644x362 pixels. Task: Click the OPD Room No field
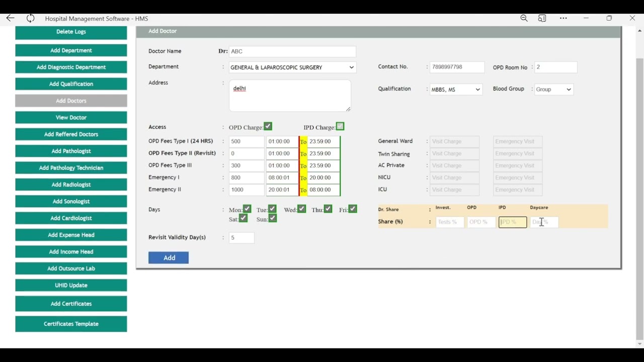(555, 67)
